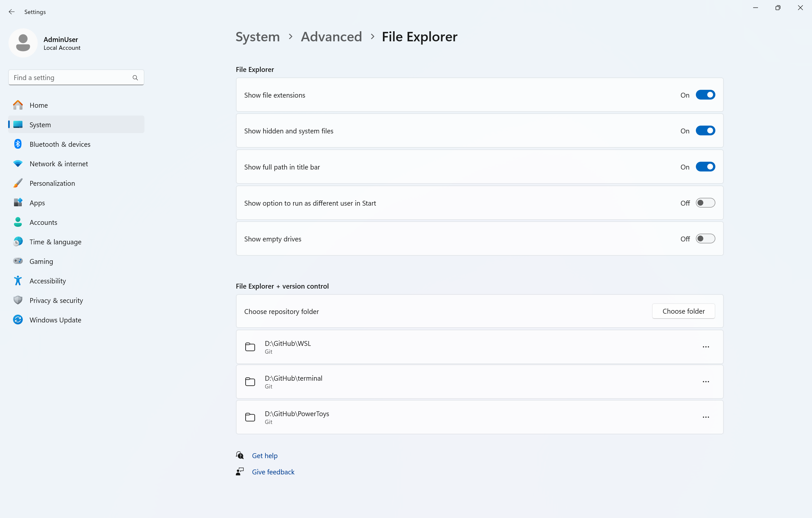Open Gaming settings
The width and height of the screenshot is (812, 518).
pyautogui.click(x=41, y=261)
